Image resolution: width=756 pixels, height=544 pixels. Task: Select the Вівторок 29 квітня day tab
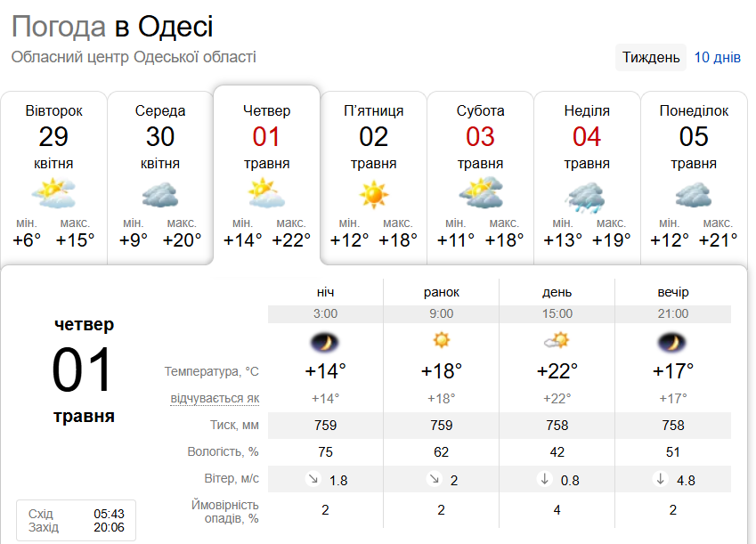pyautogui.click(x=53, y=136)
